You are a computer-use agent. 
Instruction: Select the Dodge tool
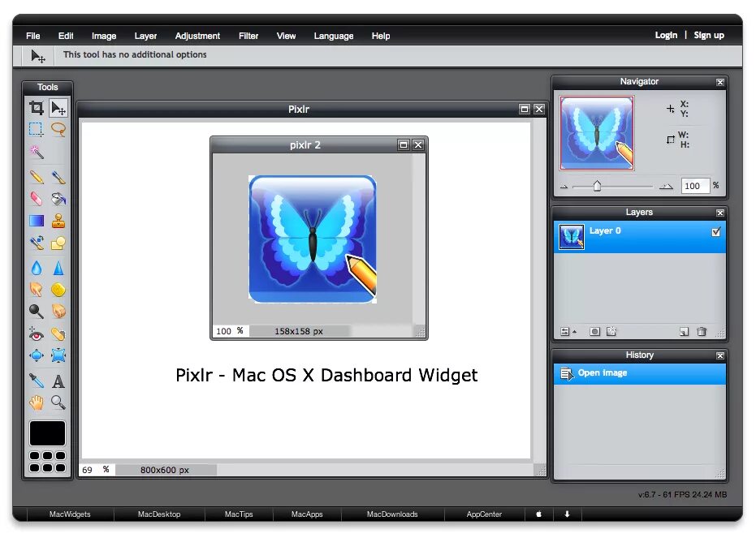tap(37, 312)
